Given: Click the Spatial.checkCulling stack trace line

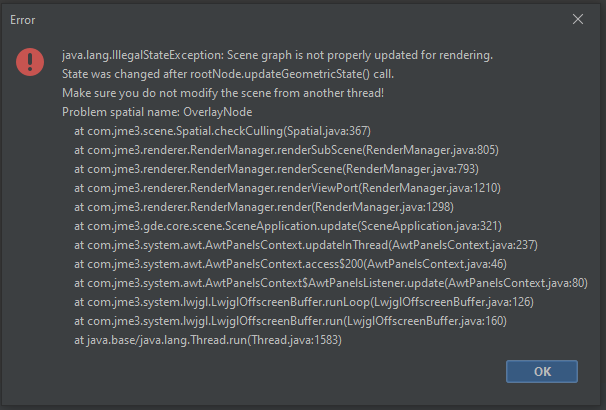Looking at the screenshot, I should click(222, 131).
